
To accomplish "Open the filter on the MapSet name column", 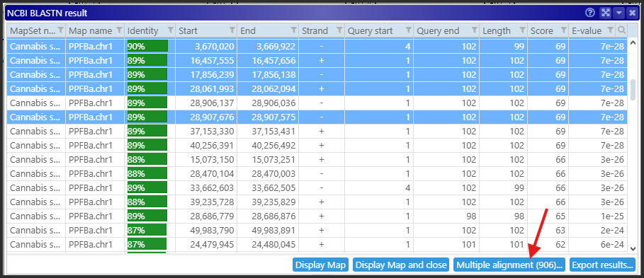I will 61,30.
